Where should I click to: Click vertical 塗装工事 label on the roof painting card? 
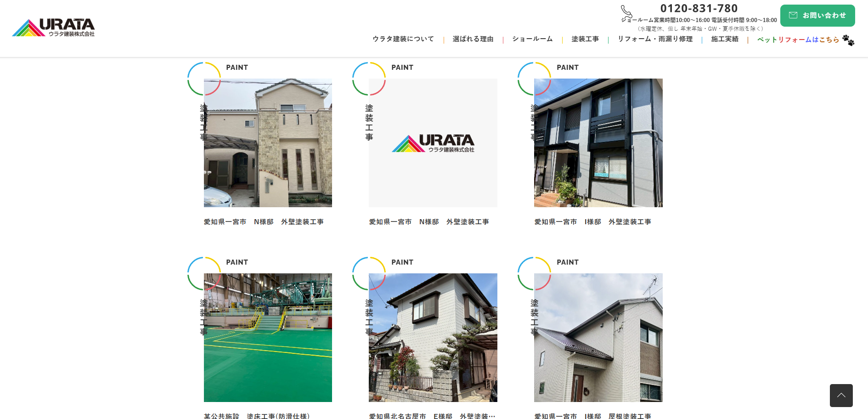(535, 317)
